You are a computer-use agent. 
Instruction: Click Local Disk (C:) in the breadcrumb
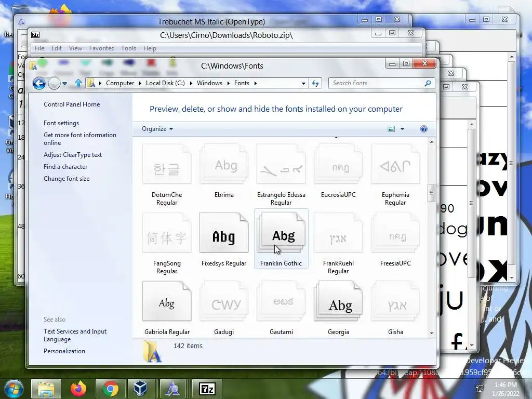pos(165,83)
